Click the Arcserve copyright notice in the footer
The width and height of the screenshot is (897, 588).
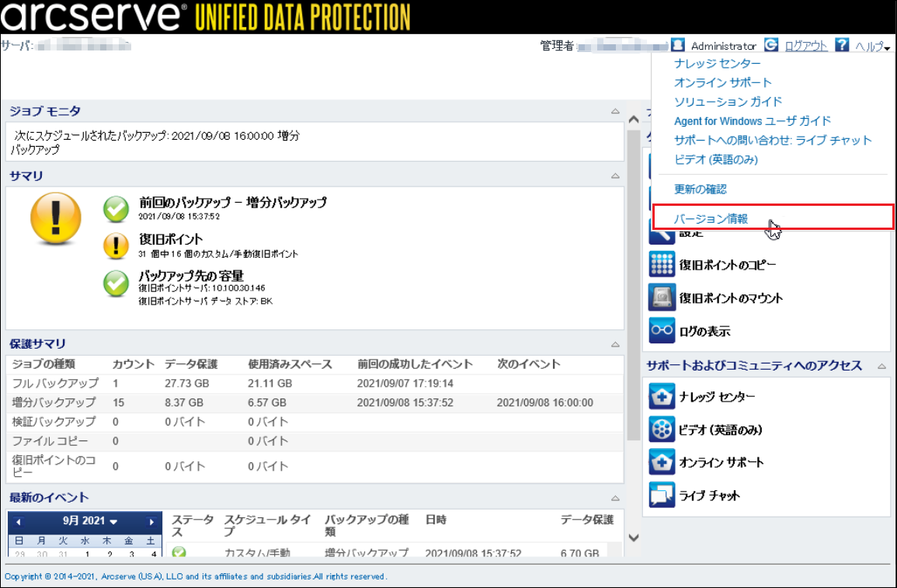click(x=196, y=576)
